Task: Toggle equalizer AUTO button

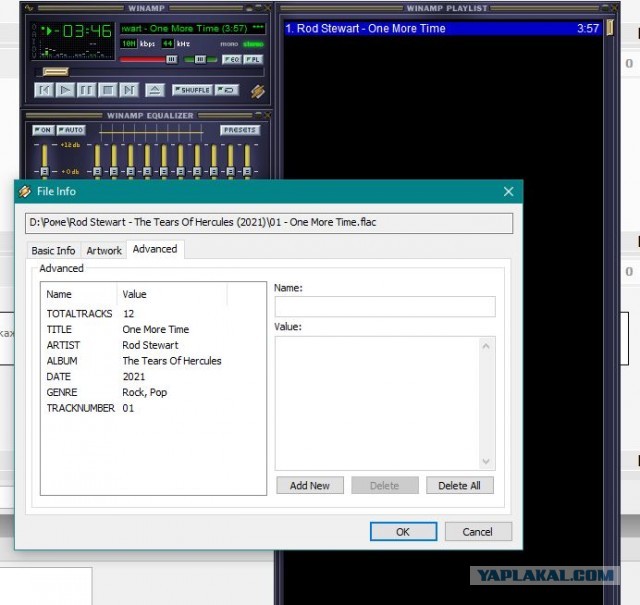Action: (71, 130)
